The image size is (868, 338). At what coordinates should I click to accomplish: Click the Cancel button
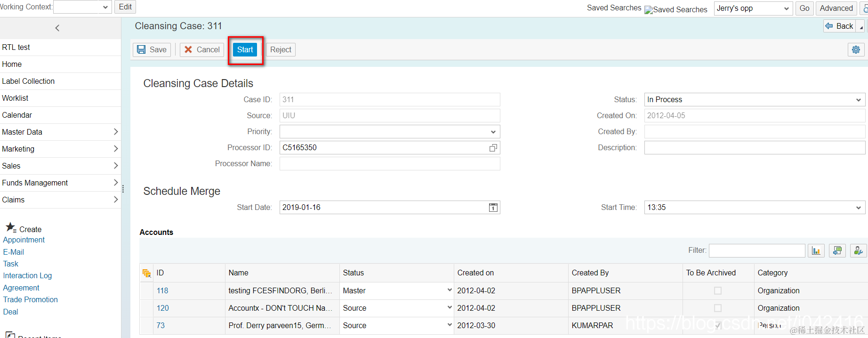[x=202, y=49]
